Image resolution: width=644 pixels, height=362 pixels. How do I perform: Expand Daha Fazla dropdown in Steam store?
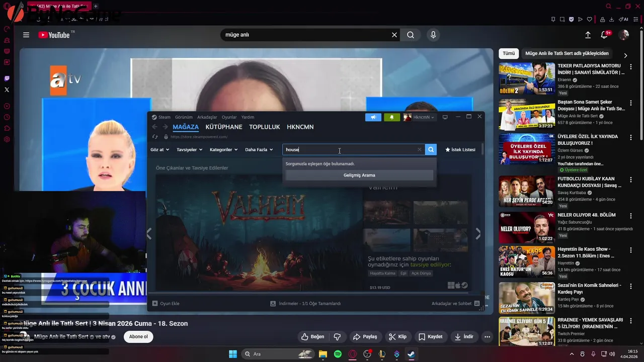(x=259, y=150)
